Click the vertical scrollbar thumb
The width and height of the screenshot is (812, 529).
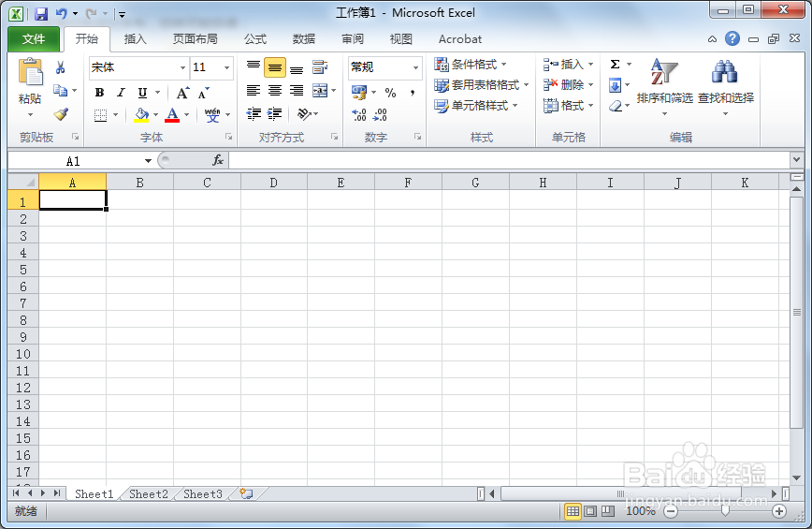pos(797,312)
